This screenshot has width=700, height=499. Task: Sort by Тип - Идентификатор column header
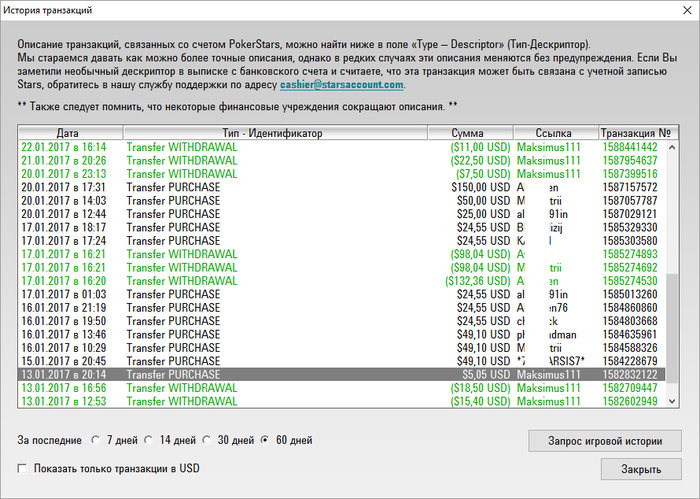point(275,133)
